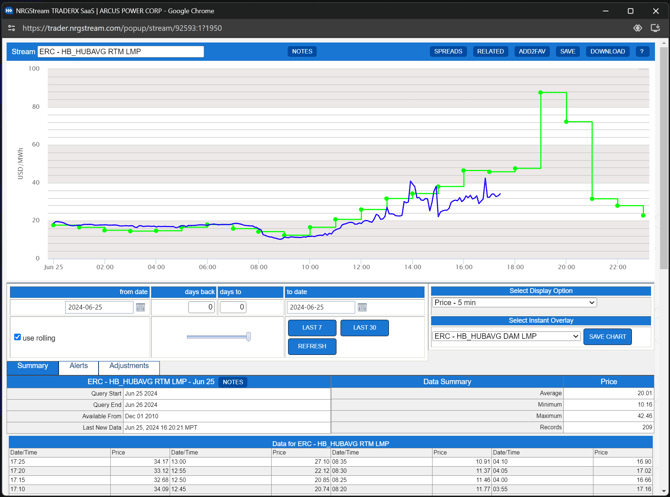Click the SAVE button in header
Screen dimensions: 670x497
tap(568, 51)
